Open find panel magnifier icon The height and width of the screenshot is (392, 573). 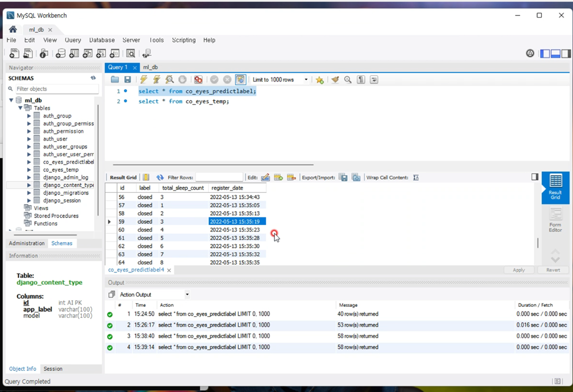click(348, 79)
